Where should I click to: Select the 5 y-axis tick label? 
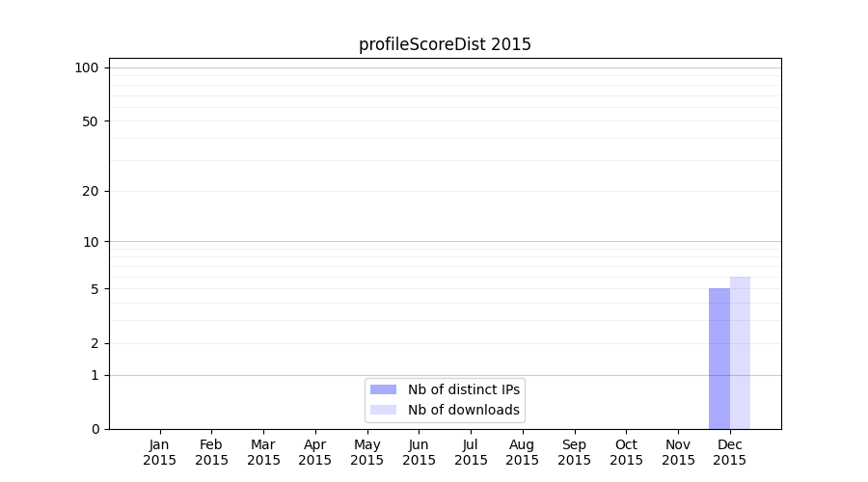[x=95, y=289]
